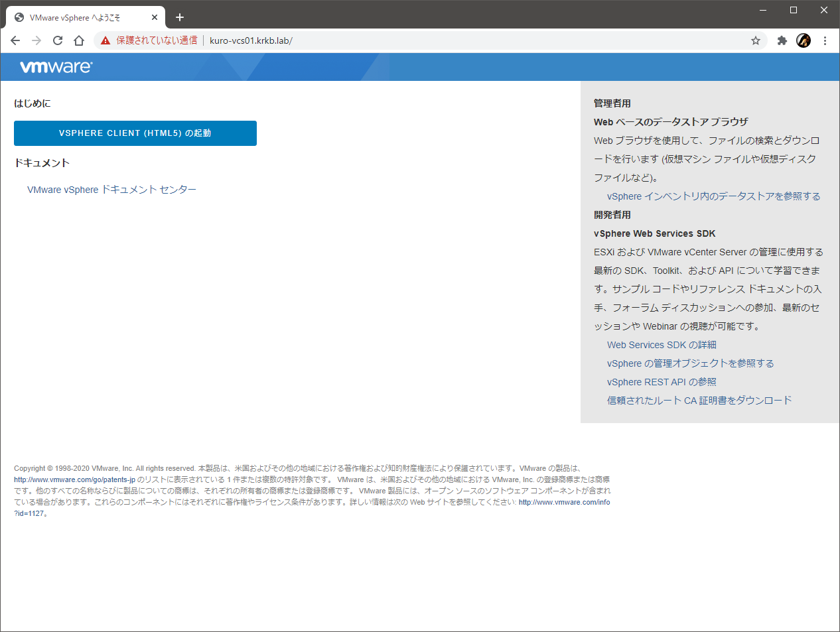The height and width of the screenshot is (632, 840).
Task: Go to the browser home page
Action: point(79,40)
